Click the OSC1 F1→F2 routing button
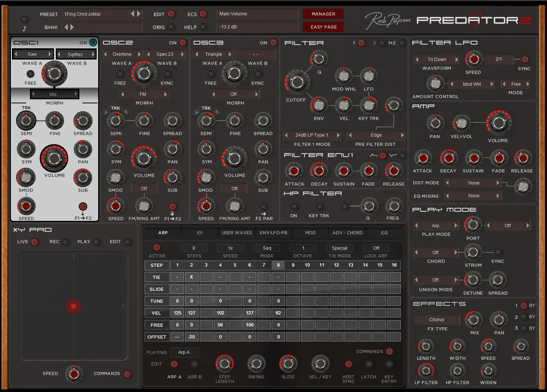 [x=83, y=206]
